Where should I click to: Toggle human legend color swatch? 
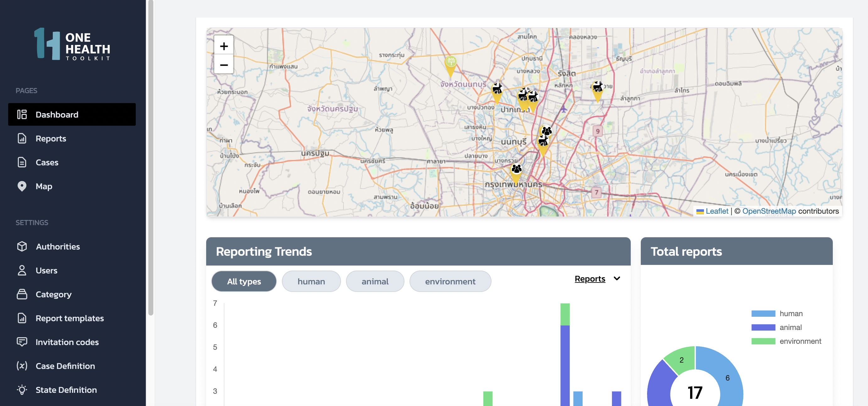(763, 313)
